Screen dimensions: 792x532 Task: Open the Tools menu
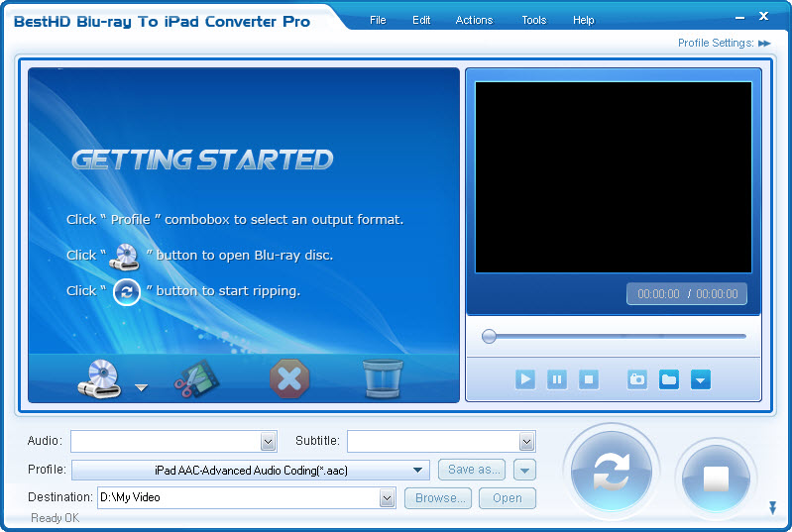534,20
